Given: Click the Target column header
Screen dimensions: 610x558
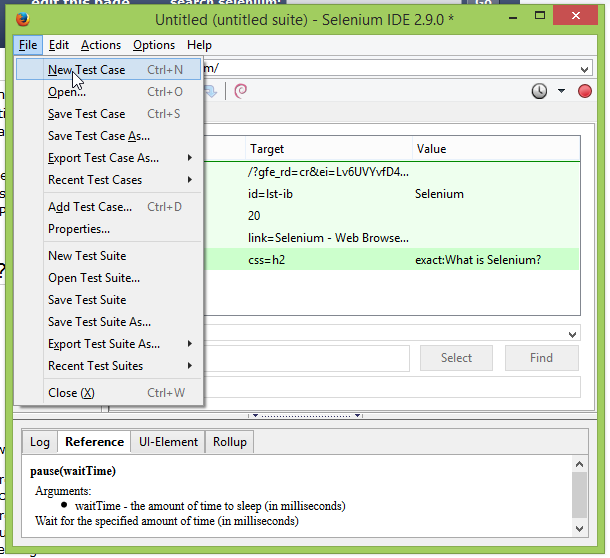Looking at the screenshot, I should 329,149.
